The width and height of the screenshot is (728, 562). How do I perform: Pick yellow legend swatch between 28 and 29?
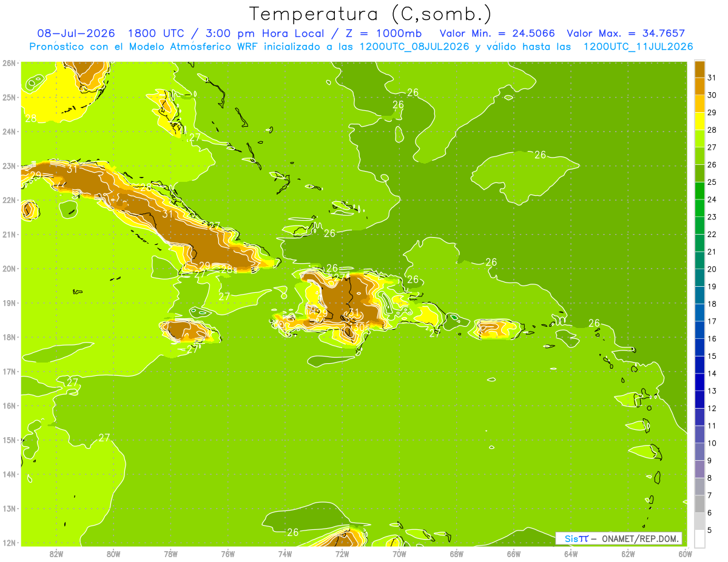(x=699, y=121)
